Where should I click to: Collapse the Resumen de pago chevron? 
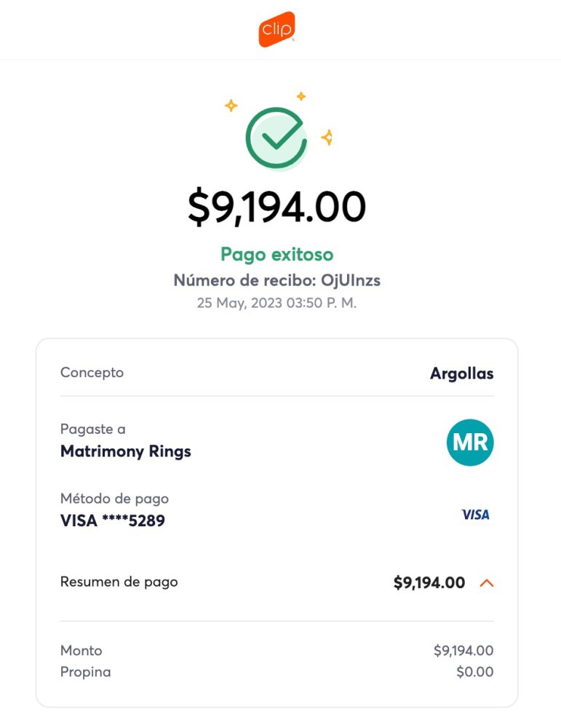pyautogui.click(x=487, y=582)
